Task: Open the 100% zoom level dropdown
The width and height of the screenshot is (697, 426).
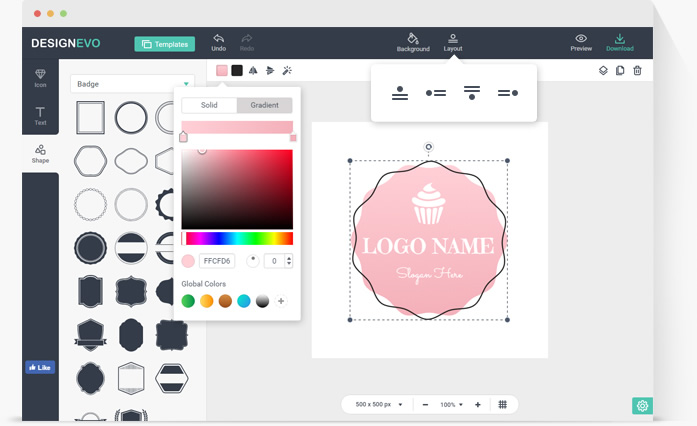Action: [451, 405]
